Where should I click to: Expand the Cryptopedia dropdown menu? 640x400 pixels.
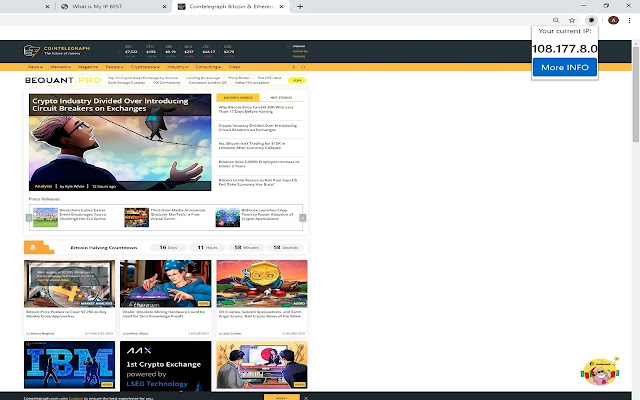[145, 67]
